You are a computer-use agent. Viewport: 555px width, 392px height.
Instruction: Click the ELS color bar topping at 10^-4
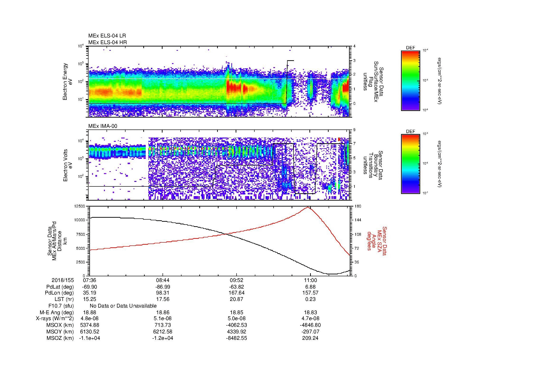(410, 81)
